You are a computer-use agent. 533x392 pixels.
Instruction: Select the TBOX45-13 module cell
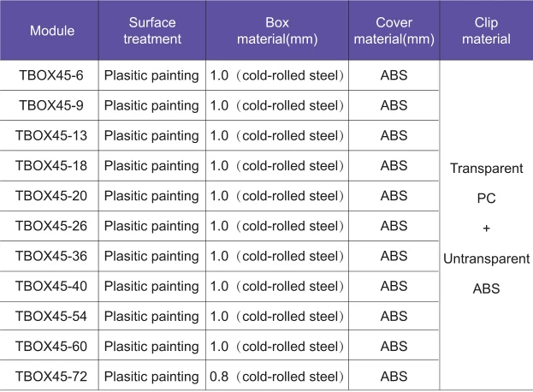click(x=51, y=135)
